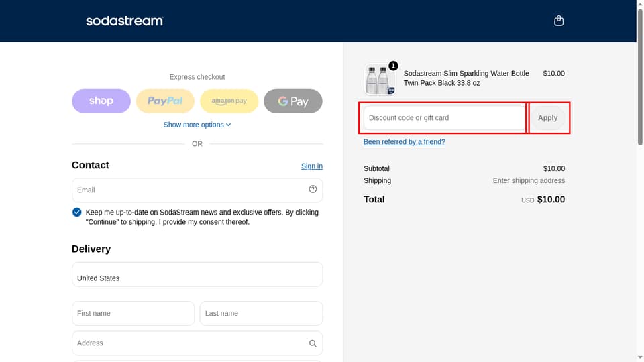The height and width of the screenshot is (362, 644).
Task: Focus the First name field
Action: click(x=133, y=313)
